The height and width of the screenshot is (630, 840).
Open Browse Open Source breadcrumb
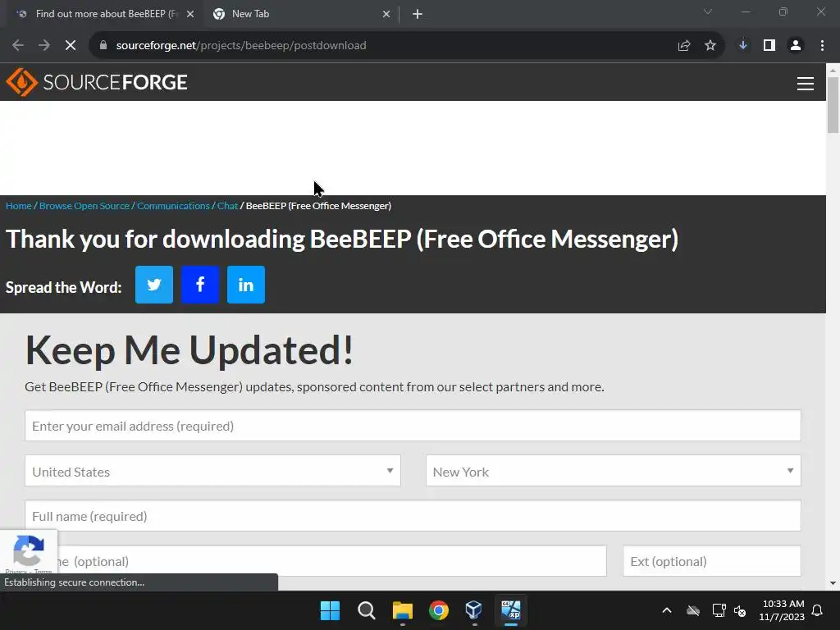coord(84,206)
